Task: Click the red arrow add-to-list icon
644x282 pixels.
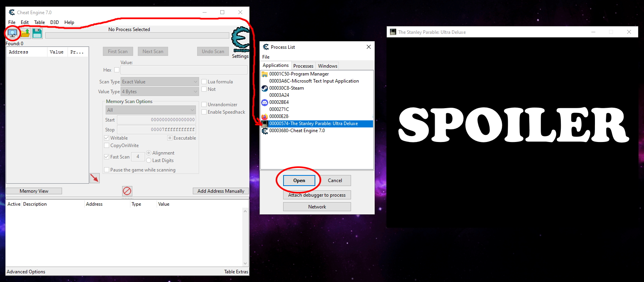Action: [x=95, y=178]
